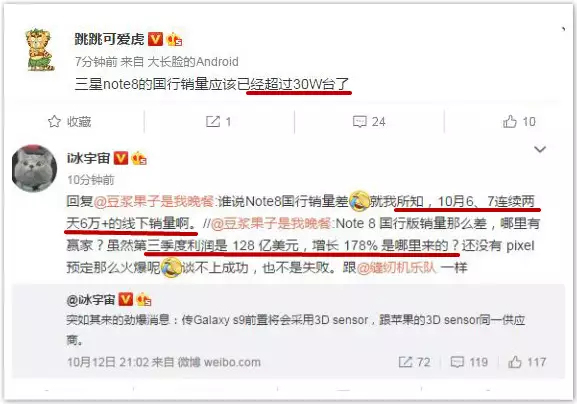Viewport: 577px width, 404px height.
Task: Click the repost icon showing 72
Action: [405, 362]
